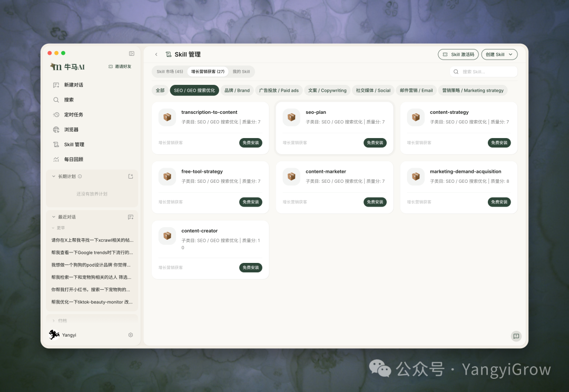This screenshot has width=569, height=392.
Task: Go back with the left chevron
Action: (x=156, y=54)
